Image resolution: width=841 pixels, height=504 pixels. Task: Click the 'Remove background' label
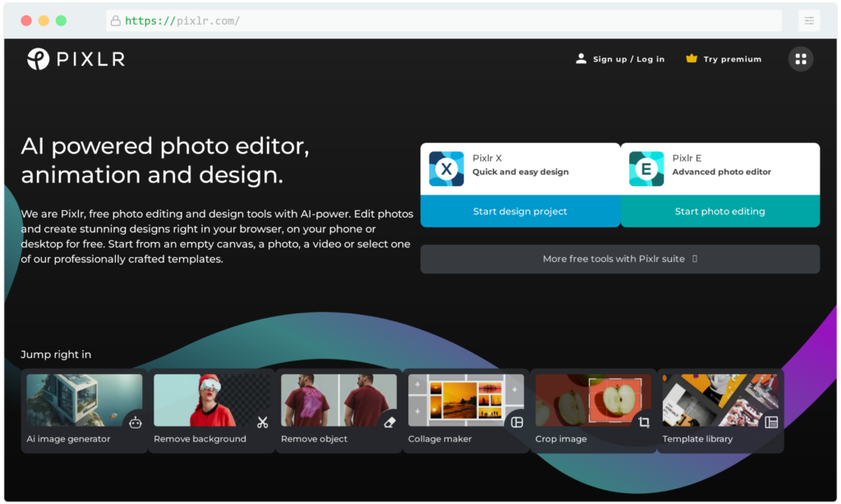(x=200, y=438)
